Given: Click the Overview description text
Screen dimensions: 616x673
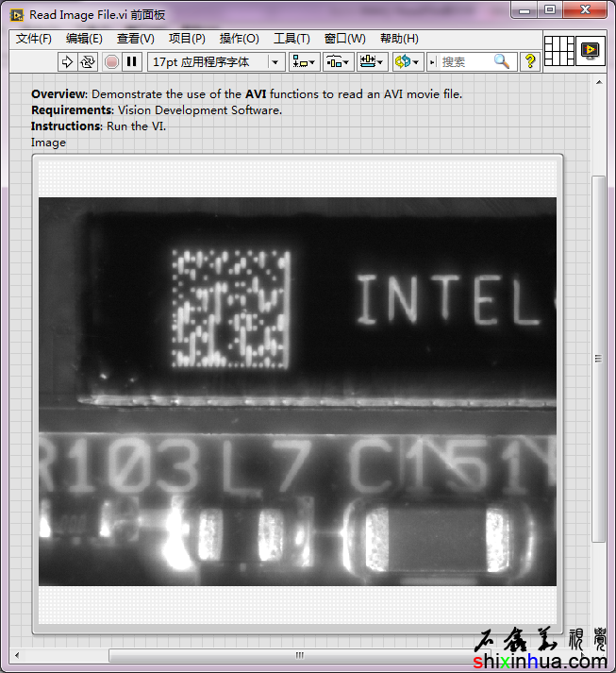Looking at the screenshot, I should [246, 94].
